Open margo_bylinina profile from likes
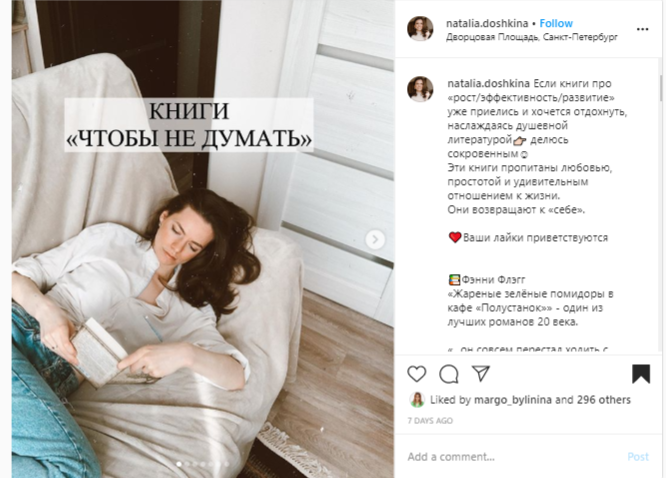This screenshot has height=478, width=666. 513,400
